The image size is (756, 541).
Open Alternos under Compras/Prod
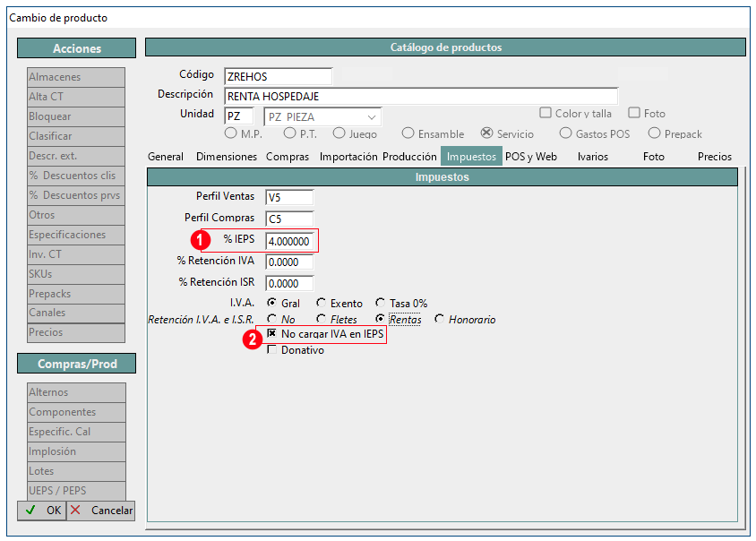[x=77, y=392]
